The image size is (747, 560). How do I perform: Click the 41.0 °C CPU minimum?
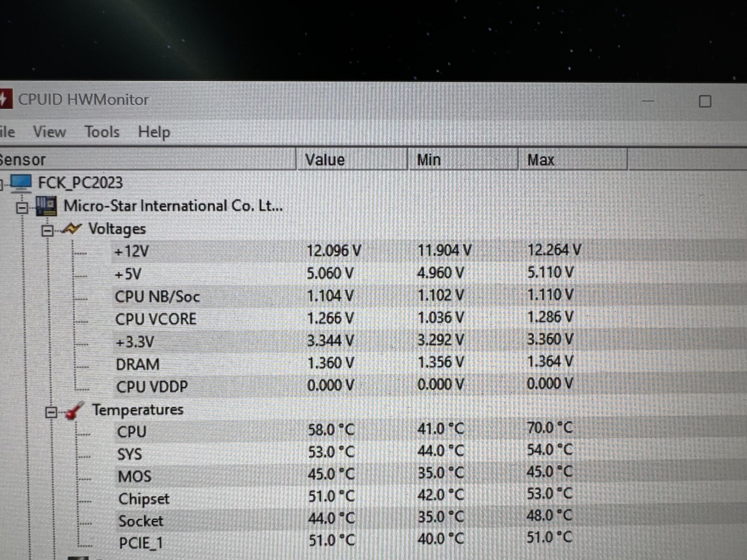[x=441, y=428]
